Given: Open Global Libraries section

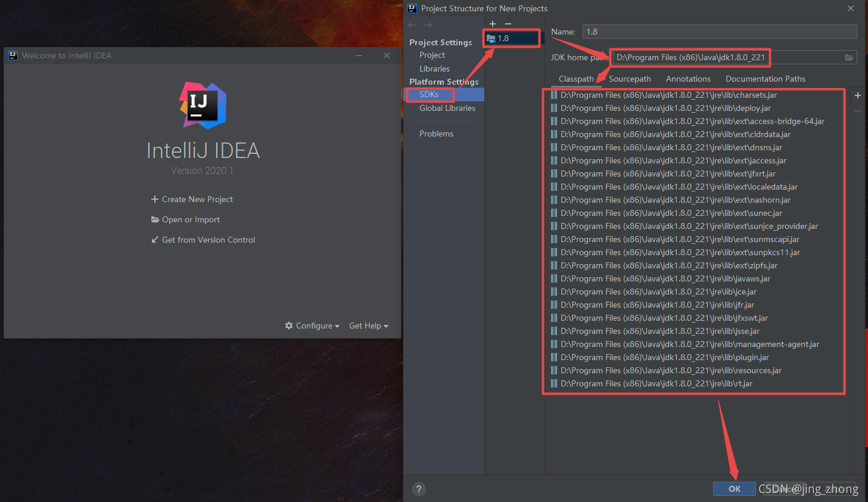Looking at the screenshot, I should (447, 108).
